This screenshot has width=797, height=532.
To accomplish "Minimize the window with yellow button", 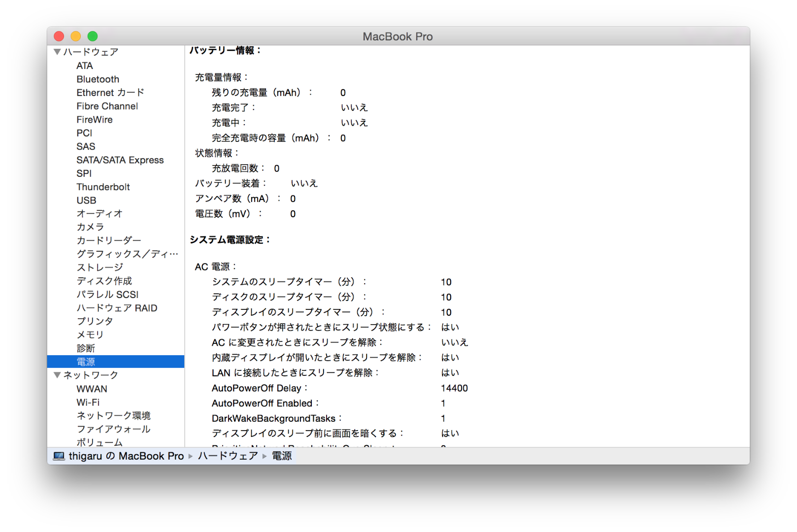I will [76, 36].
